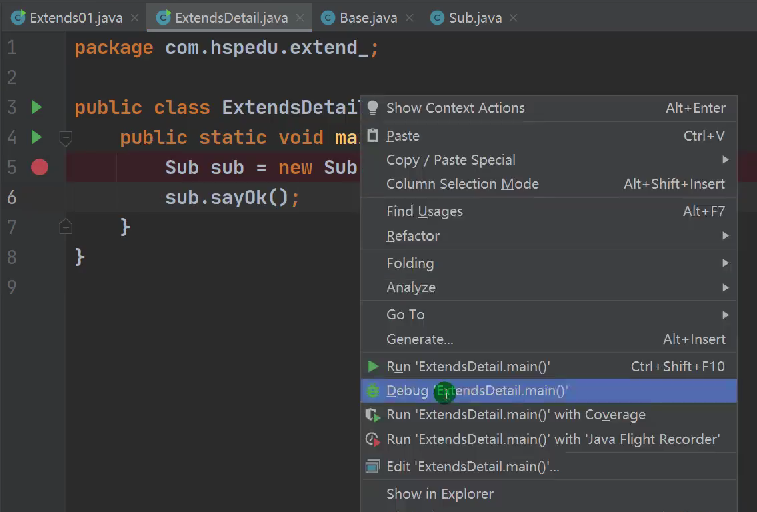Select Generate... from the menu
This screenshot has width=757, height=512.
(549, 339)
